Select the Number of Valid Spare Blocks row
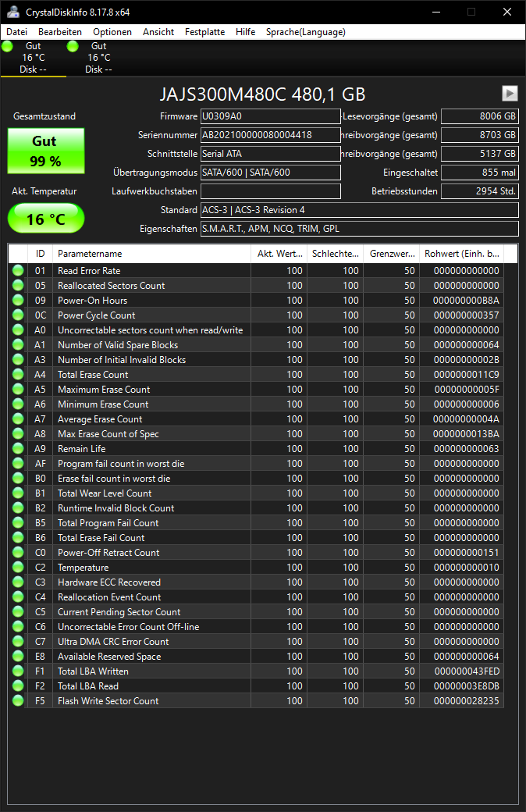526x812 pixels. click(256, 345)
